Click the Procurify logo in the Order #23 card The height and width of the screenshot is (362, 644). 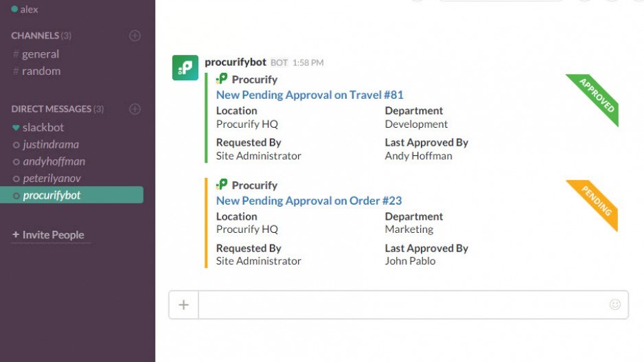(222, 185)
